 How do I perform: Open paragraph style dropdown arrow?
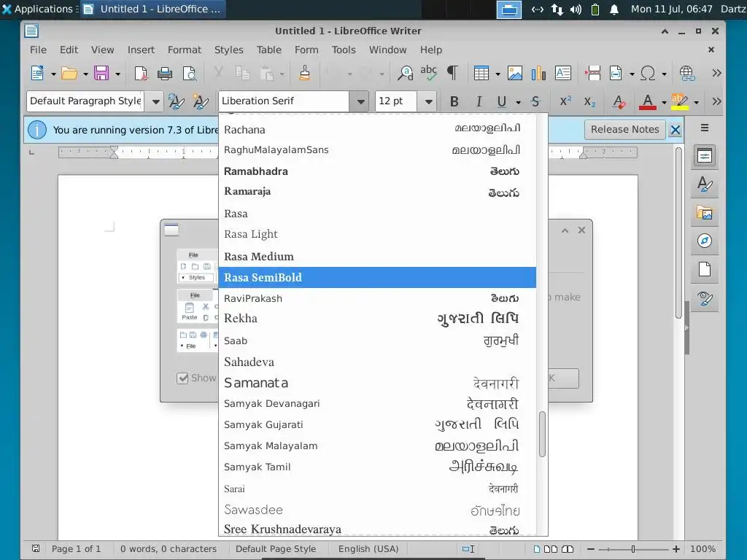(x=155, y=101)
